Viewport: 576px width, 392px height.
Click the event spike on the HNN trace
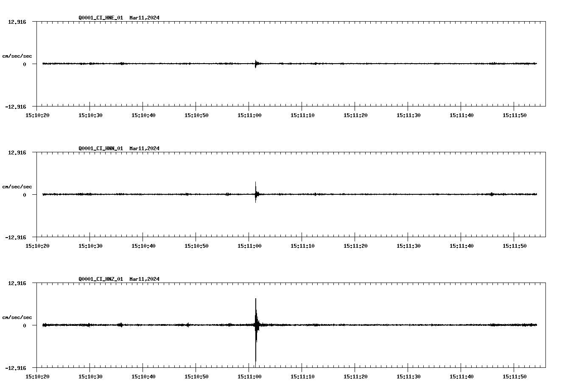(x=256, y=194)
